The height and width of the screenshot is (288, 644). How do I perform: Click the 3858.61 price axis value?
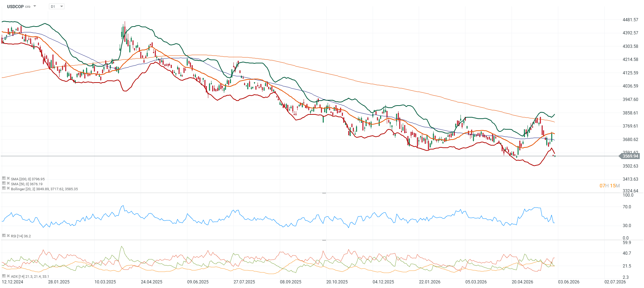(631, 113)
